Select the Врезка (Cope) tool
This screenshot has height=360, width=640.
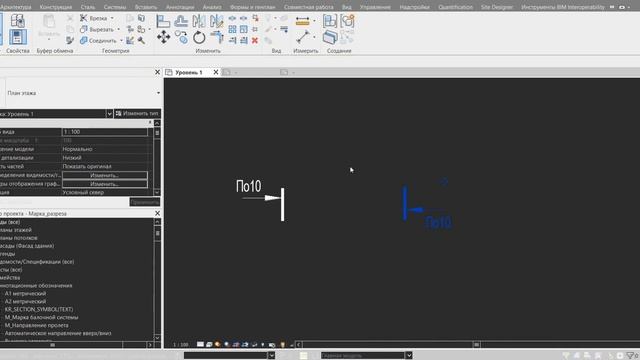pyautogui.click(x=94, y=18)
